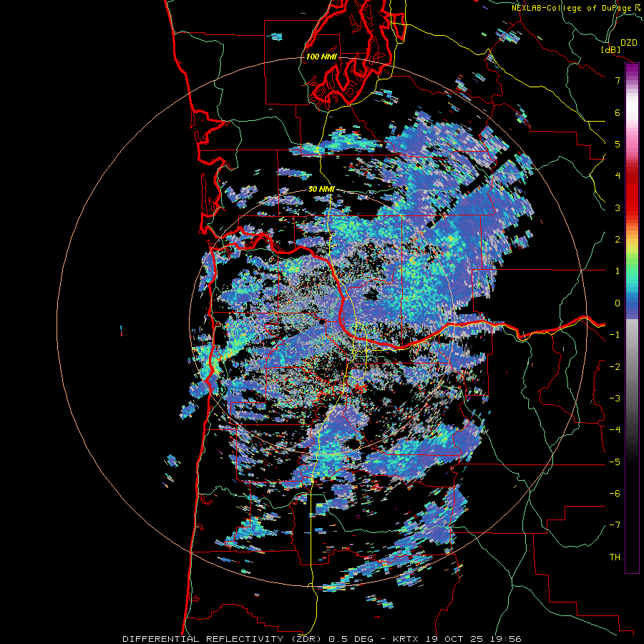This screenshot has height=644, width=644.
Task: Pick the 3 dB red color scale value
Action: click(x=618, y=208)
